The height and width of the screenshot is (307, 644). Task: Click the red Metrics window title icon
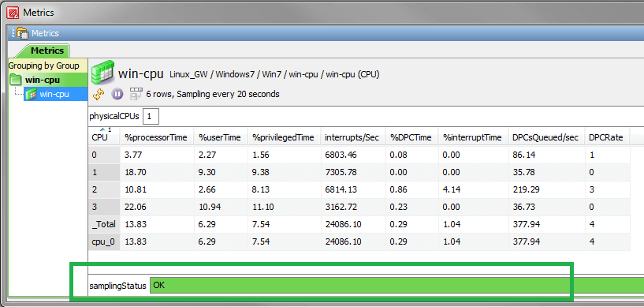pos(13,13)
